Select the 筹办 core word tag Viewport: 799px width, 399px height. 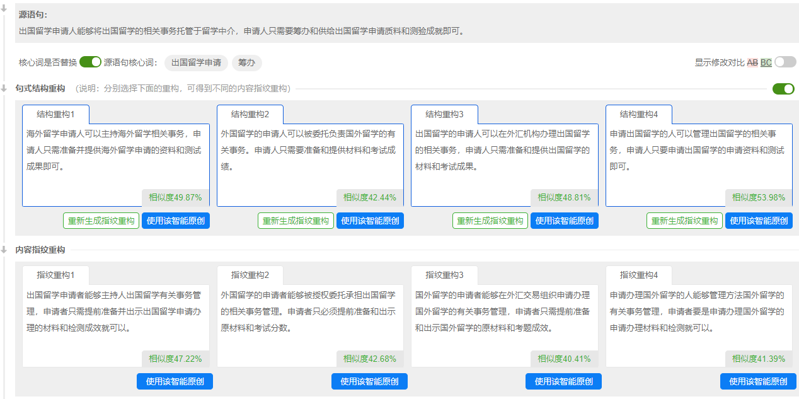pyautogui.click(x=247, y=63)
